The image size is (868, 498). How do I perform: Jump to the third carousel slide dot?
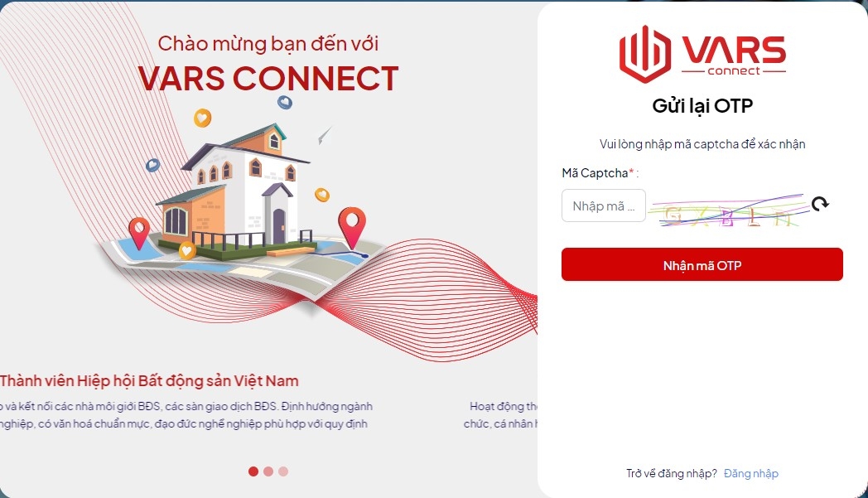[x=283, y=471]
